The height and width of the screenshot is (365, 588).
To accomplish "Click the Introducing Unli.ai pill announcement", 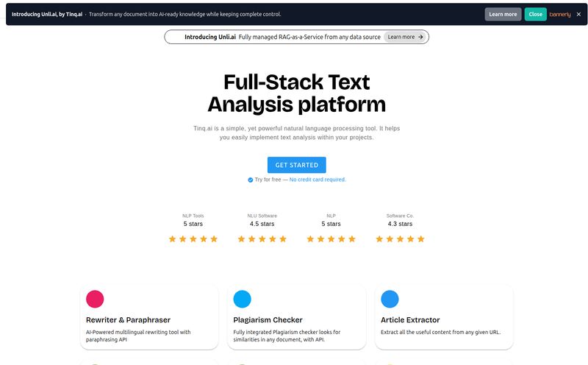I will (296, 37).
